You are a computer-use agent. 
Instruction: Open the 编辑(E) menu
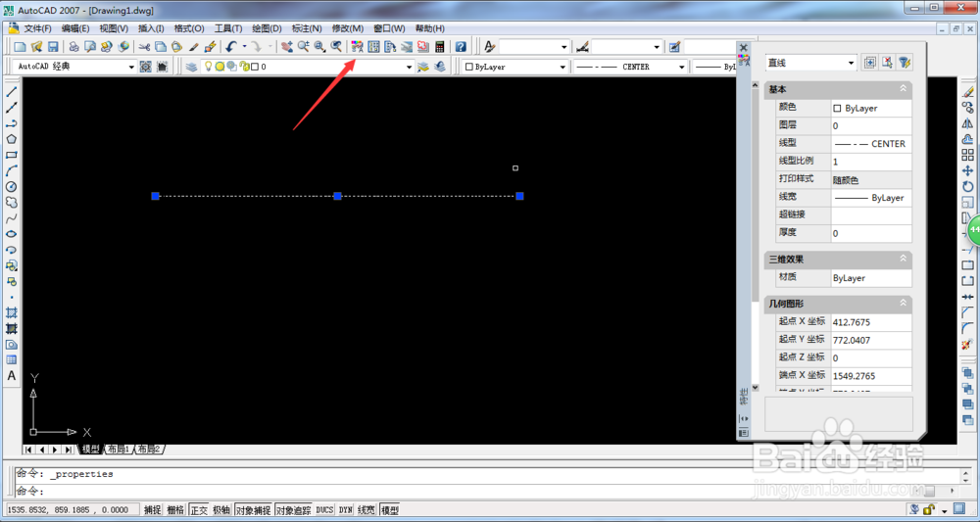(75, 28)
